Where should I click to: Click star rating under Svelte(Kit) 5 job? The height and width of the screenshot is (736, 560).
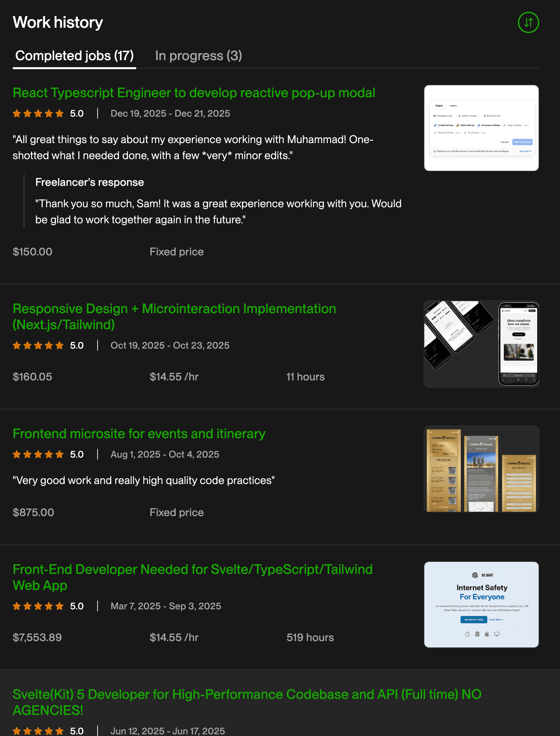point(38,731)
